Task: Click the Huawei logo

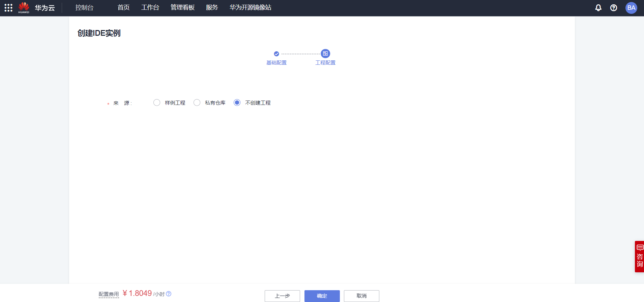Action: pyautogui.click(x=24, y=7)
